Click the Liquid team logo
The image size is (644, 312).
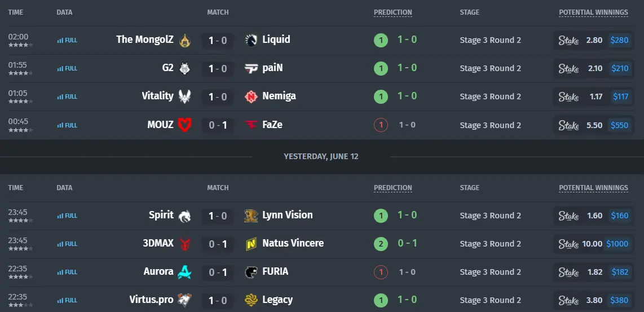coord(251,40)
